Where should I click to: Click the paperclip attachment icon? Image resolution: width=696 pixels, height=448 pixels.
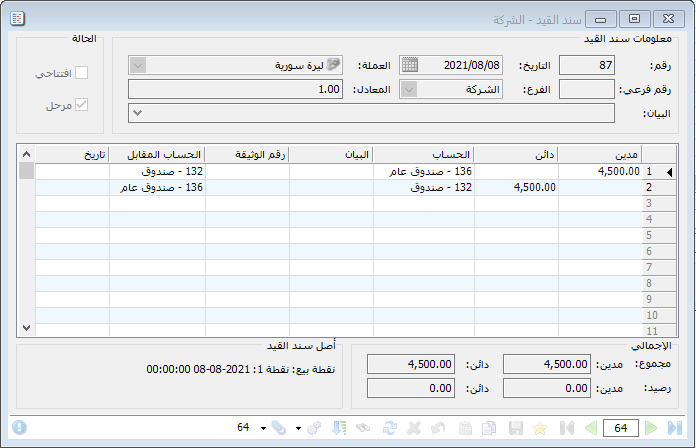pos(279,428)
